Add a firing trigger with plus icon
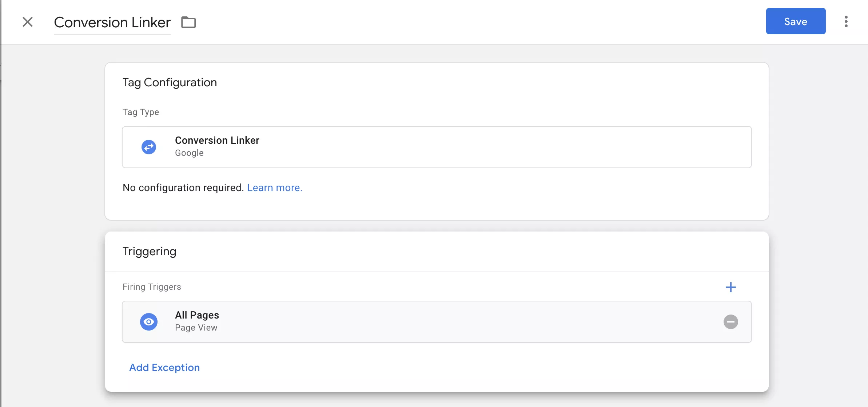 tap(730, 287)
